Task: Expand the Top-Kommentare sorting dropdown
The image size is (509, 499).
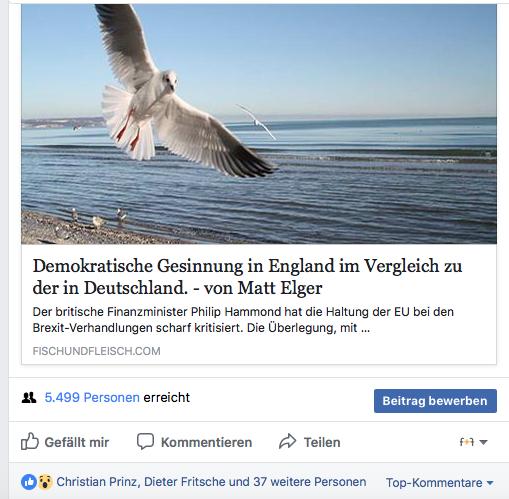Action: pos(440,482)
